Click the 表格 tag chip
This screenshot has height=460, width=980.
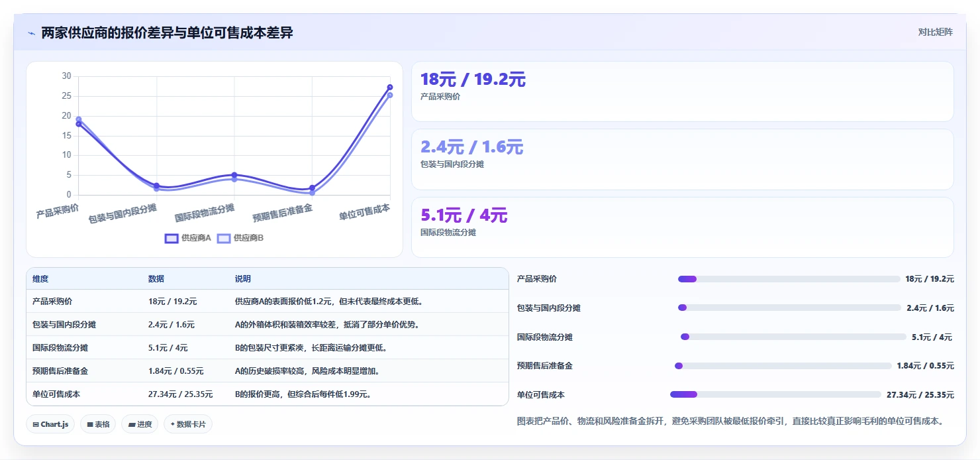click(x=98, y=424)
